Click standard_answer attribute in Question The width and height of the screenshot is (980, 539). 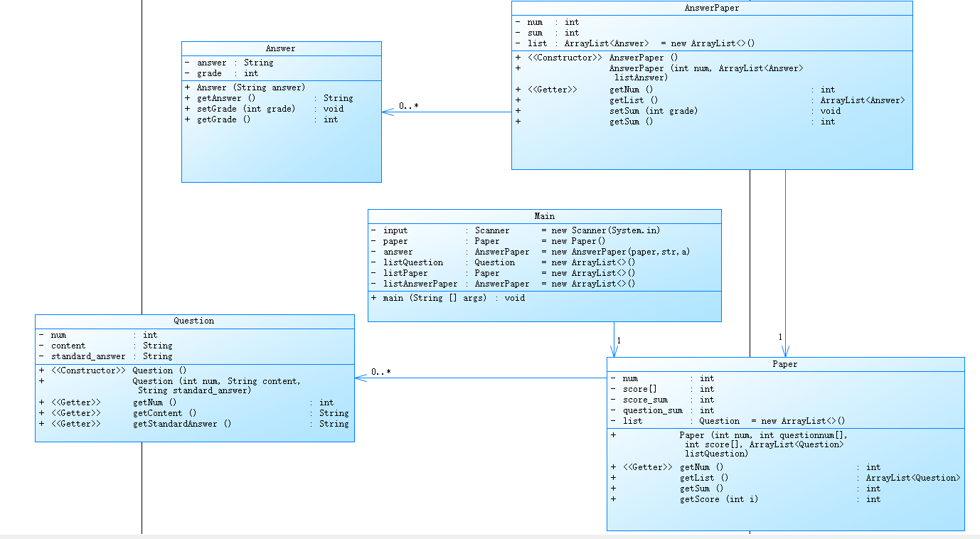tap(105, 356)
